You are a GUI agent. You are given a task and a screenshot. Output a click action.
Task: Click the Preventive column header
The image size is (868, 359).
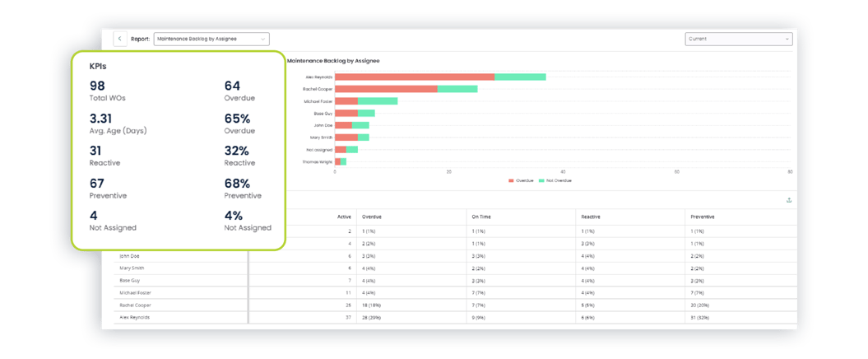[703, 217]
